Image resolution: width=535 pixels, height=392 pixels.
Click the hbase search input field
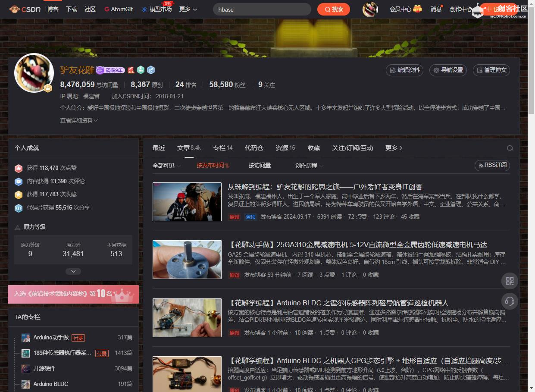262,9
